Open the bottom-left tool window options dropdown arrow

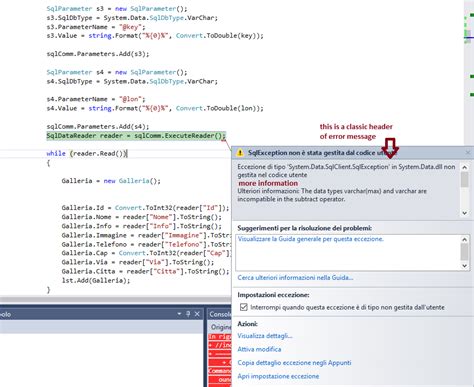click(179, 314)
